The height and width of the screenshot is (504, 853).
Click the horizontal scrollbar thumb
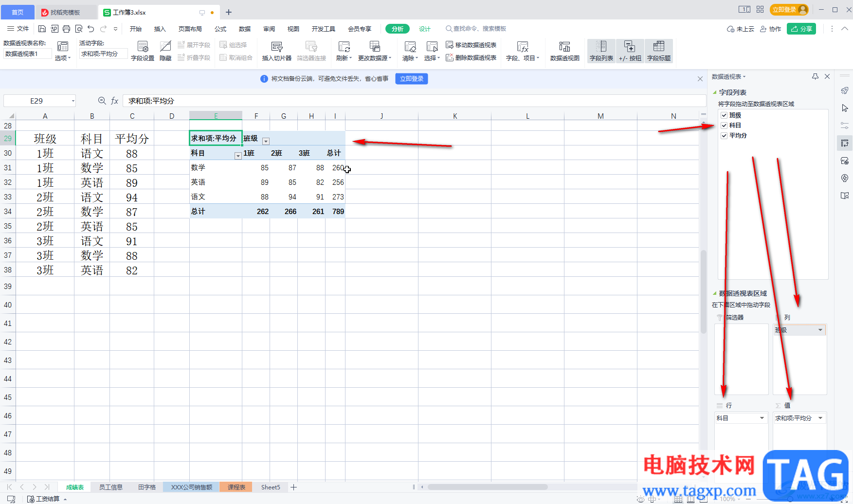488,486
